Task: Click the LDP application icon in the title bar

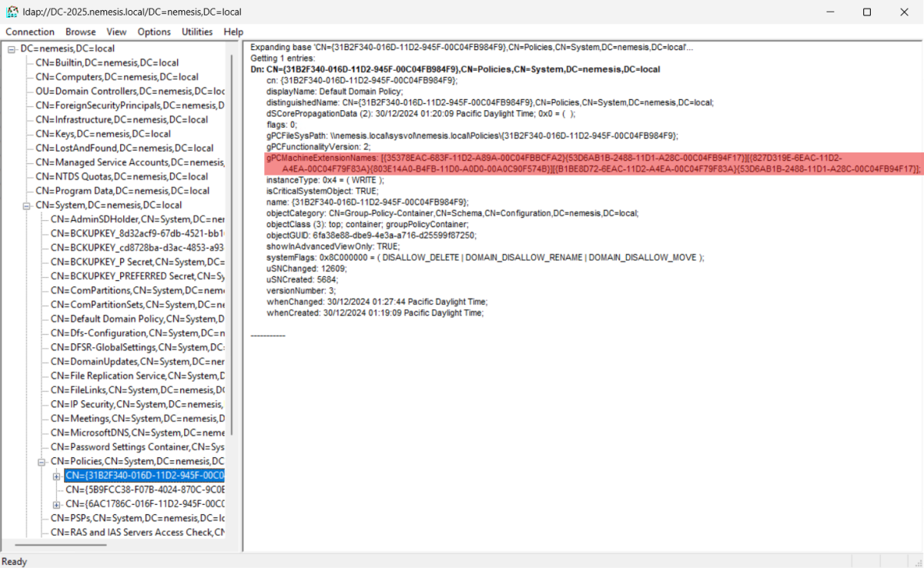Action: click(11, 12)
